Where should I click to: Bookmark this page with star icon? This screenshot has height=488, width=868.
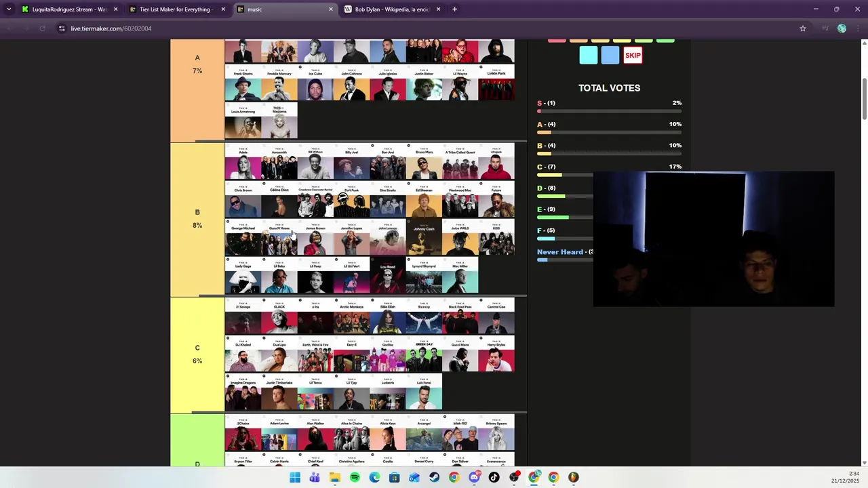[x=803, y=28]
